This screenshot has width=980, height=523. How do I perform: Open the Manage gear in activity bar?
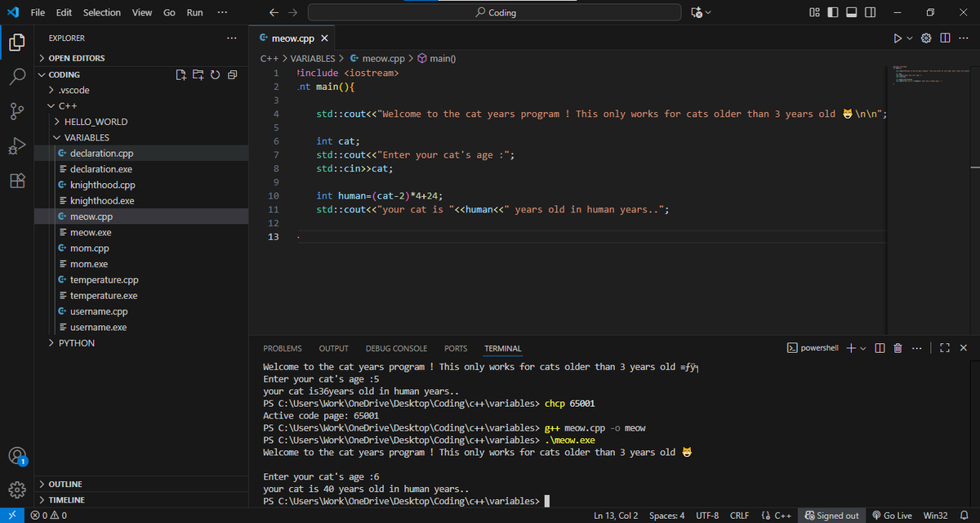pos(17,490)
